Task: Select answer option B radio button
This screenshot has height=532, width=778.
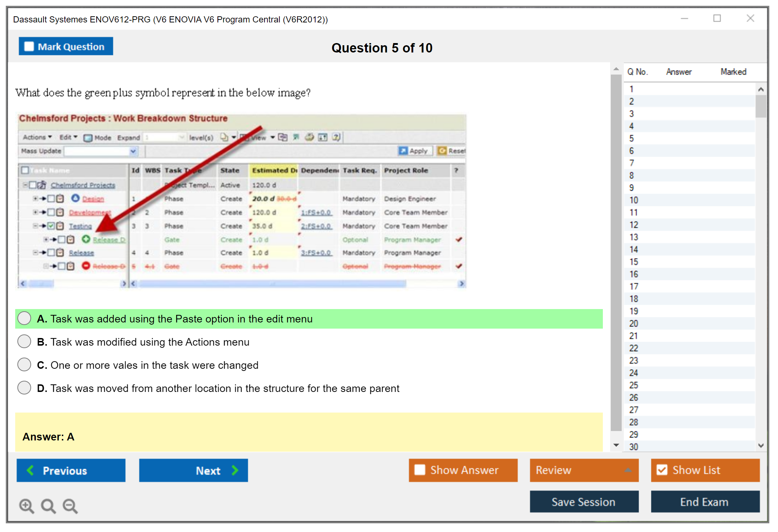Action: 24,341
